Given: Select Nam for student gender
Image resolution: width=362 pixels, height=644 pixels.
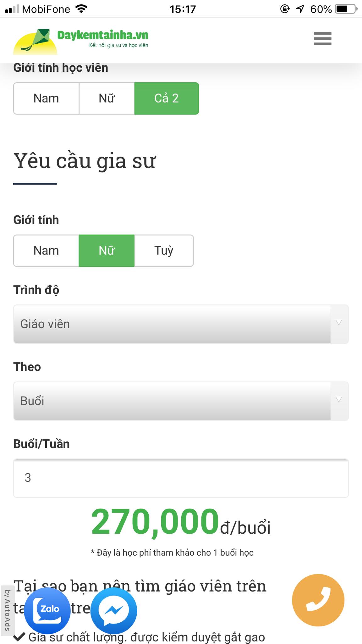Looking at the screenshot, I should point(46,98).
